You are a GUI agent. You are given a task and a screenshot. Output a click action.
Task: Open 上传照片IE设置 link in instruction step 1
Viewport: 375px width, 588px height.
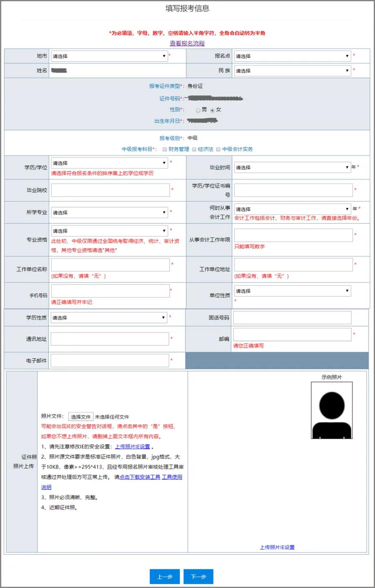[132, 447]
